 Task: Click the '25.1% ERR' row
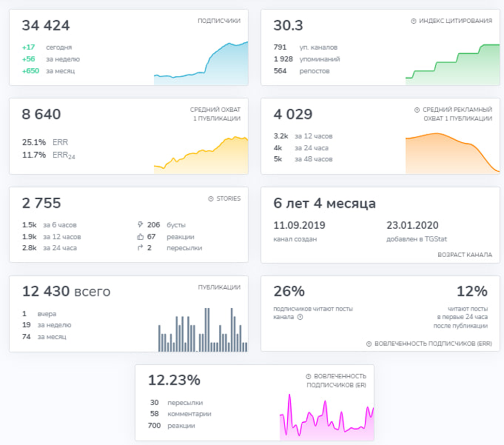pyautogui.click(x=45, y=142)
